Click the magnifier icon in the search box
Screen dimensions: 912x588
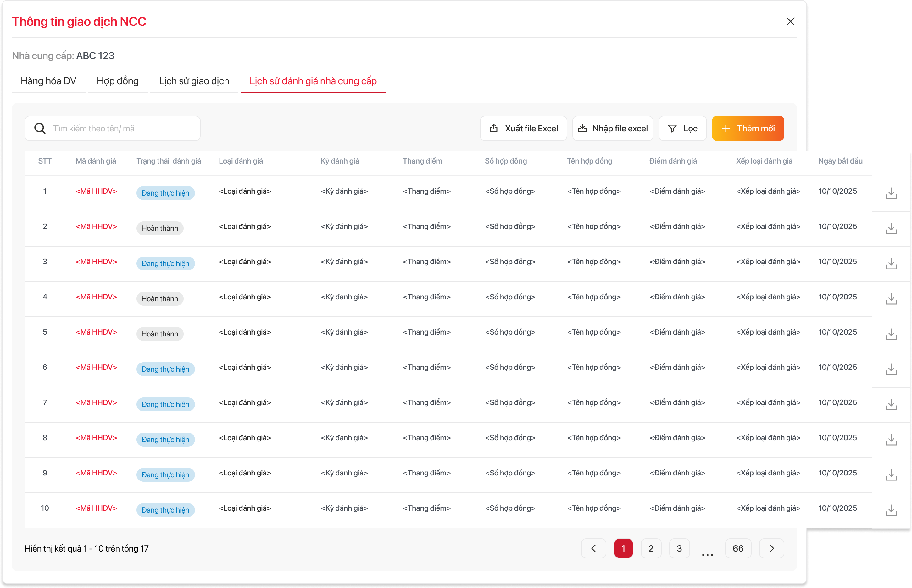point(40,128)
